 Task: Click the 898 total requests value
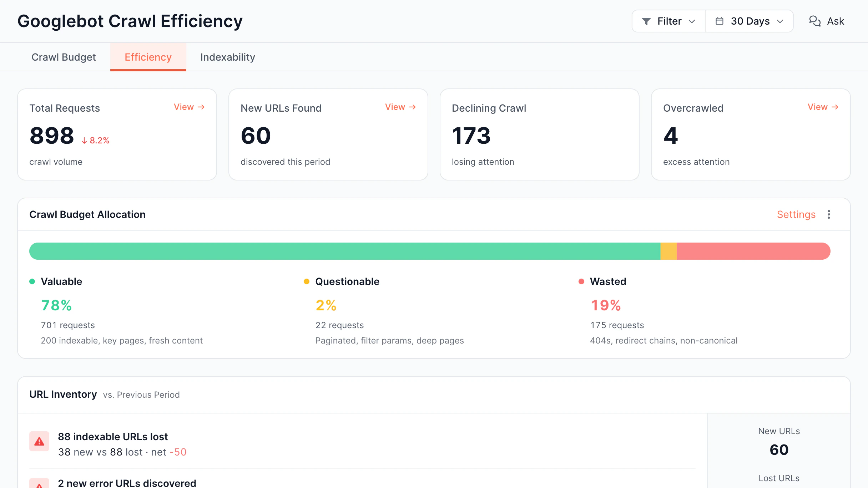click(52, 136)
